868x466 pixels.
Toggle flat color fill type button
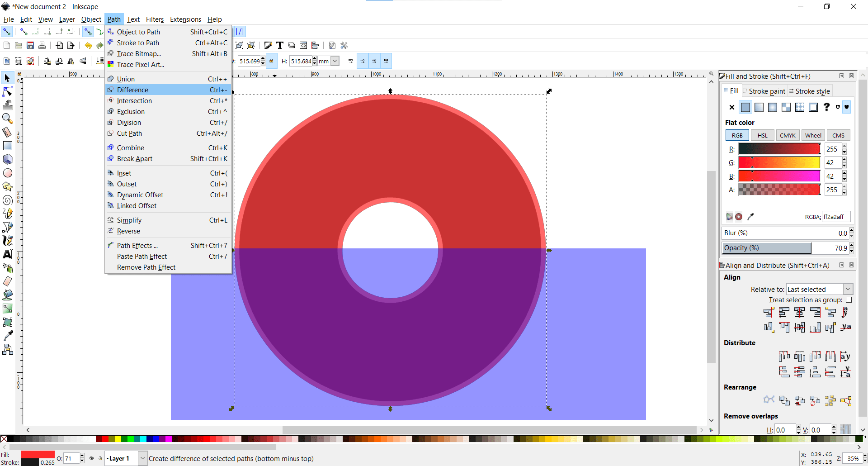(745, 107)
